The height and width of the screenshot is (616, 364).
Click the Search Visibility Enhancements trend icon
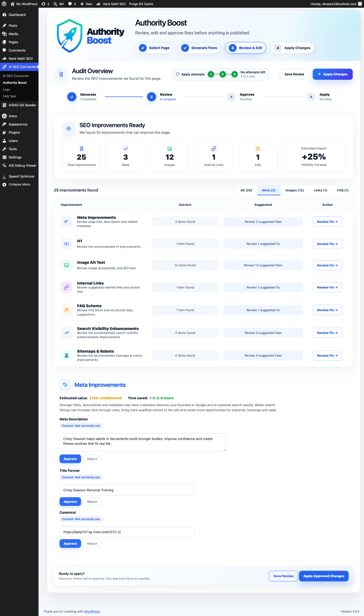(66, 333)
